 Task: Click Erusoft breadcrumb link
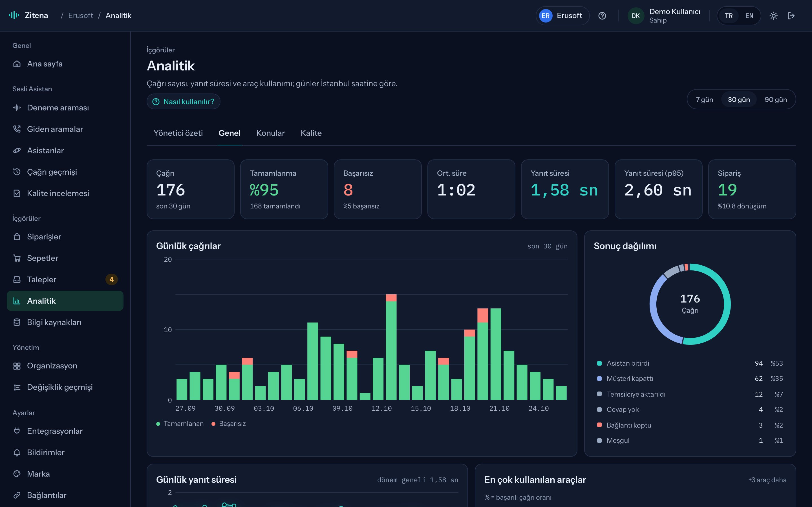click(81, 15)
